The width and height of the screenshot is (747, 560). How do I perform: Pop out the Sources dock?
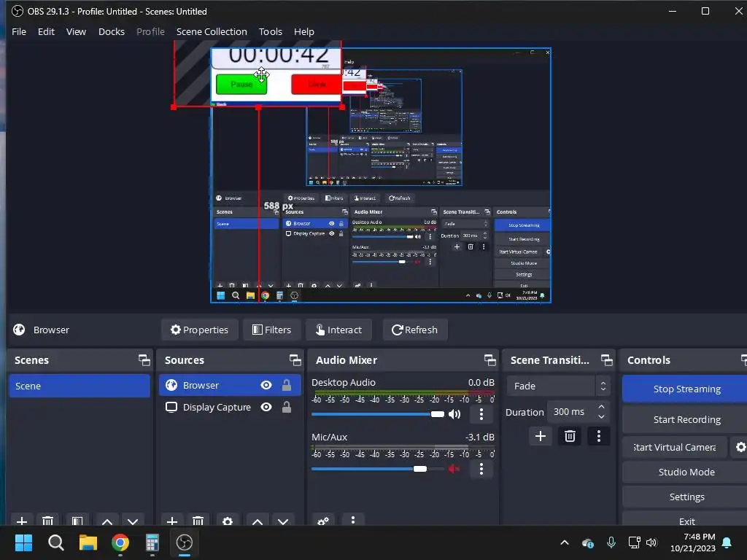(295, 360)
